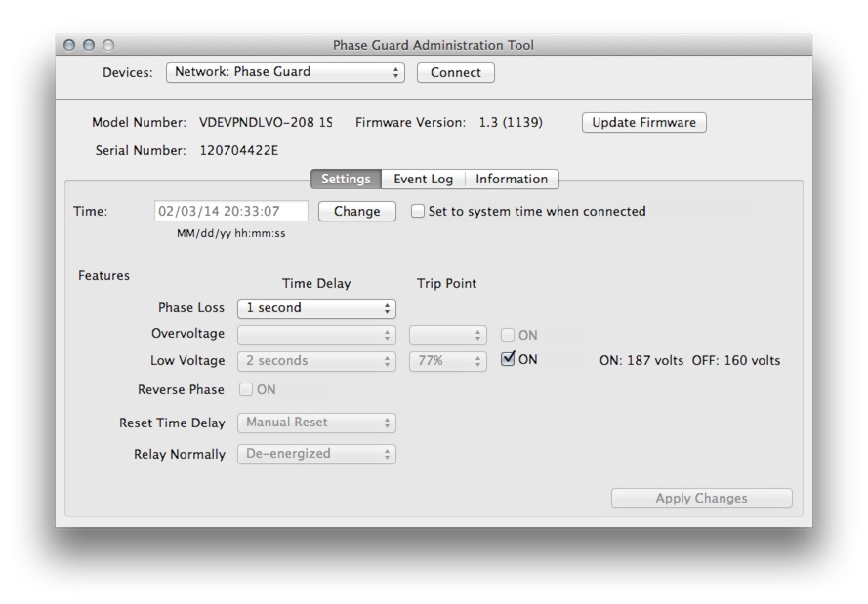The width and height of the screenshot is (868, 604).
Task: Click the firmware version value 1.3 (1139)
Action: point(511,122)
